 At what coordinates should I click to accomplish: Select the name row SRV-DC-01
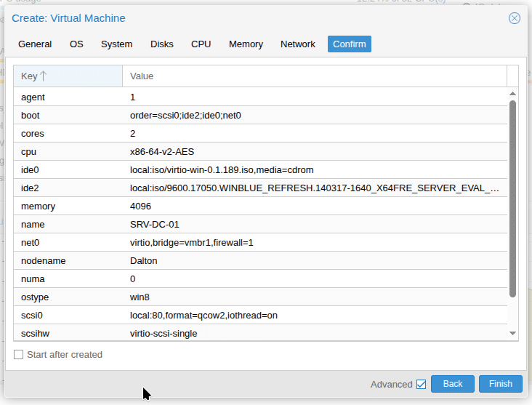pos(259,225)
